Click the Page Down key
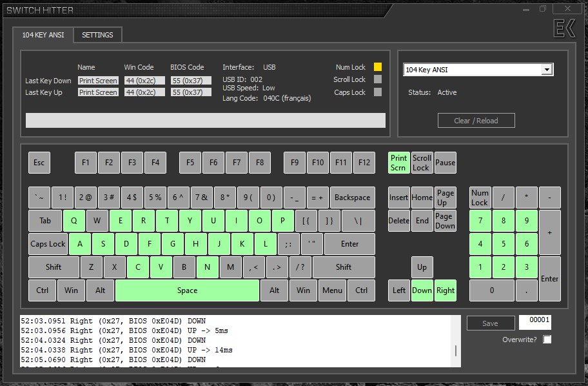 445,221
